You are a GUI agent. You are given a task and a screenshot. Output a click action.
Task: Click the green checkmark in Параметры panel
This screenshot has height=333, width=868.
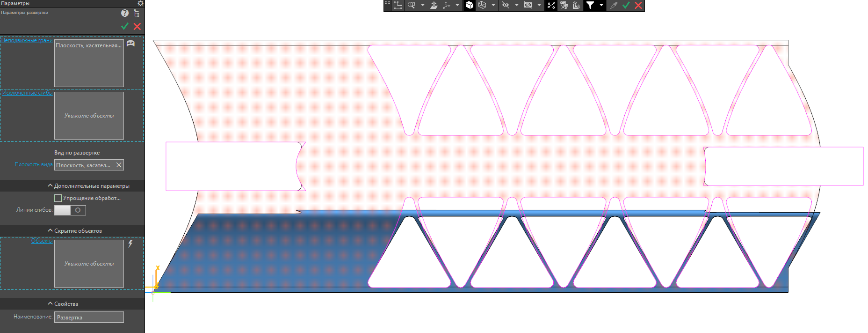[x=124, y=27]
